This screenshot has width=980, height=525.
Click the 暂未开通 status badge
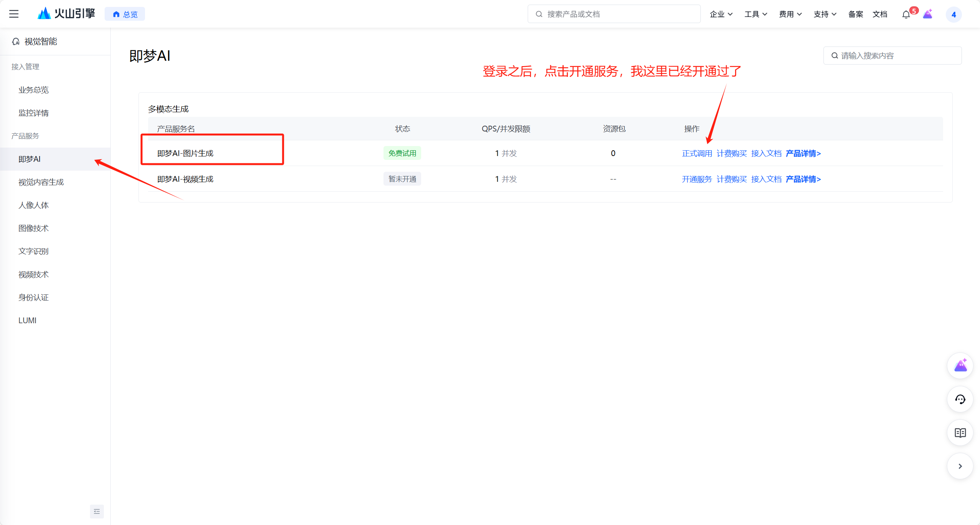click(402, 179)
